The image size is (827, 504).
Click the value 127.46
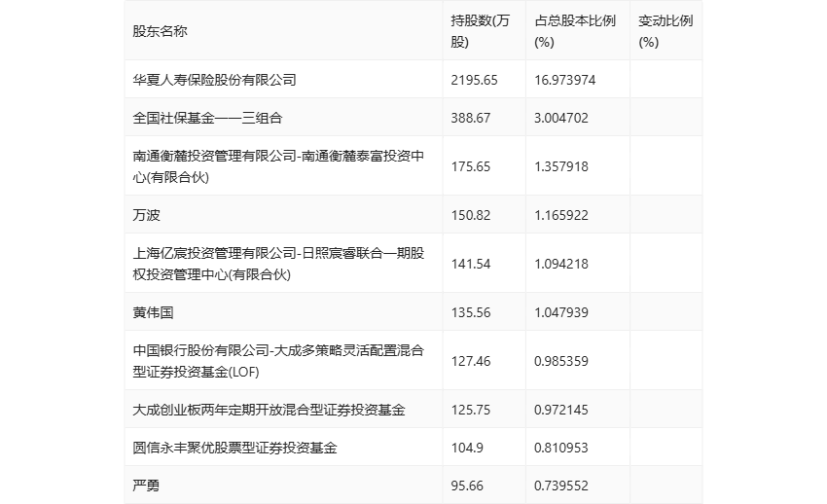[471, 361]
